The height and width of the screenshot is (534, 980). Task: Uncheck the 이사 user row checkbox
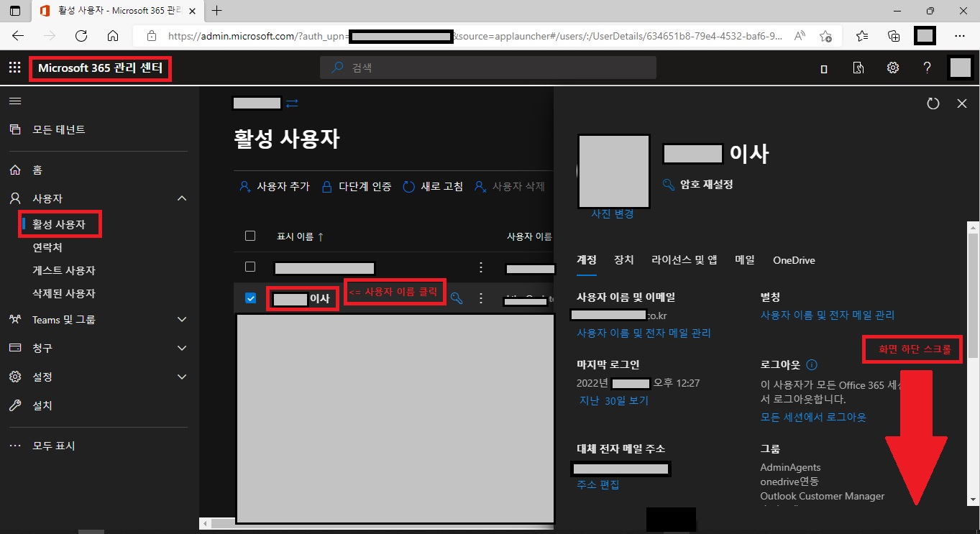(x=250, y=298)
